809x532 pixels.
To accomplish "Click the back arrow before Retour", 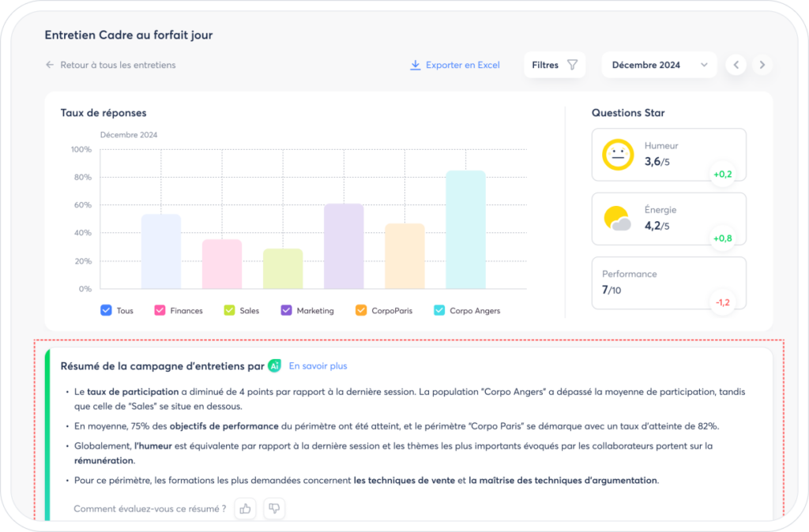I will pyautogui.click(x=50, y=65).
